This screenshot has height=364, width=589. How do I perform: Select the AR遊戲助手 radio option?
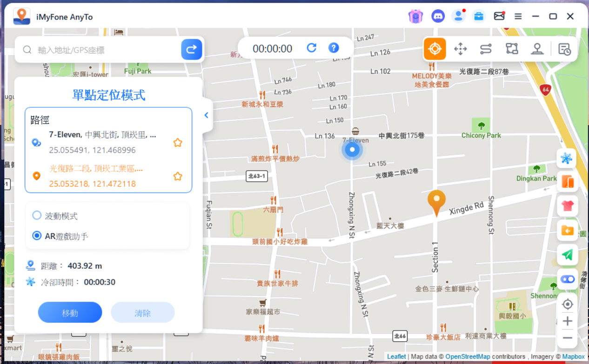coord(37,236)
